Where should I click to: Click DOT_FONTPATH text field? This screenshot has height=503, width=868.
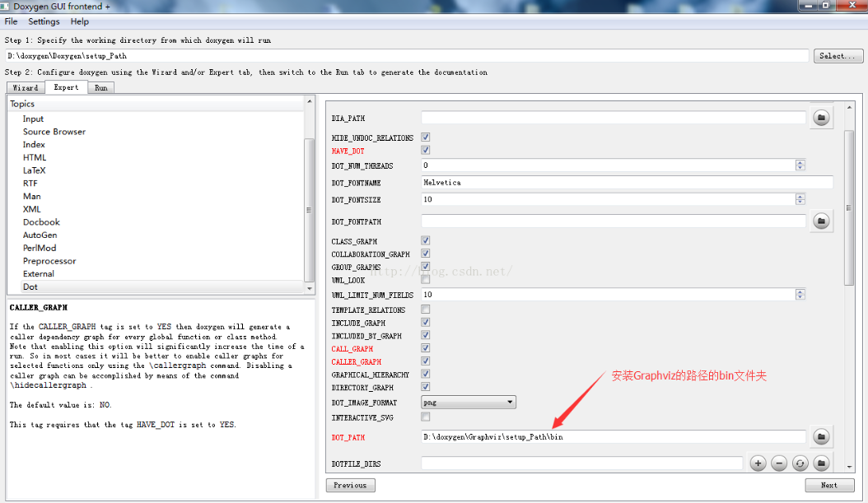614,221
